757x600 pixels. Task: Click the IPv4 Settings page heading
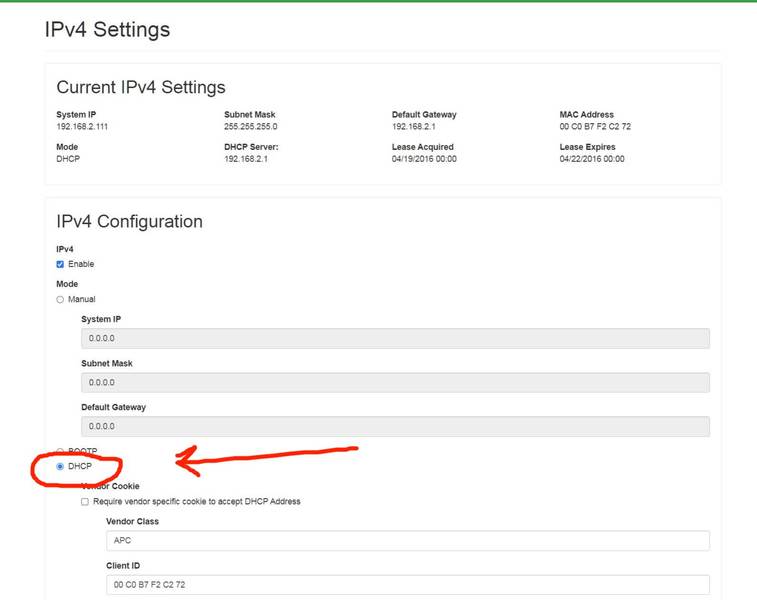[107, 29]
